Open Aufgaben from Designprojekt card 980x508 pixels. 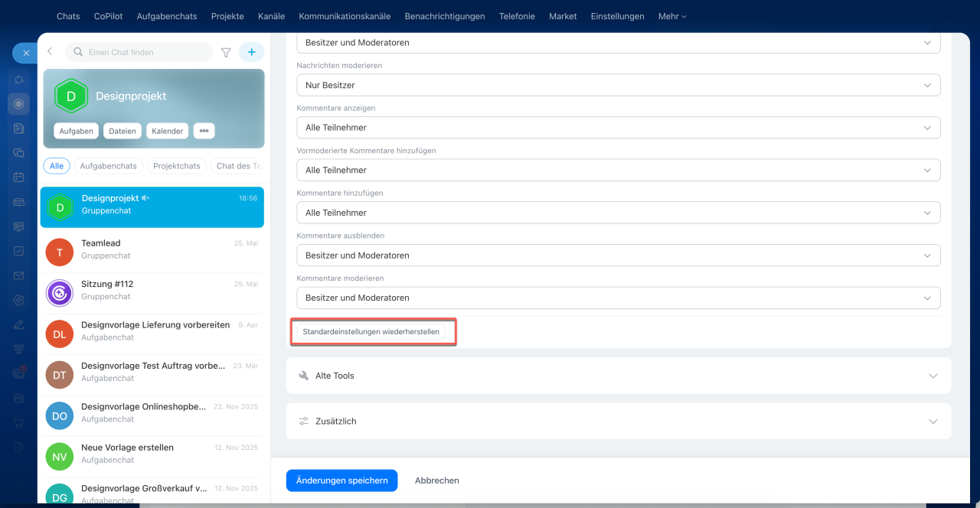coord(76,131)
